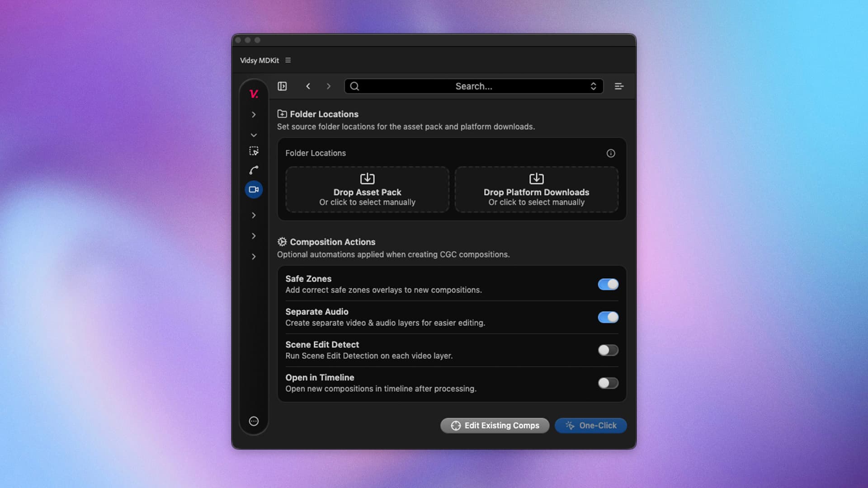Image resolution: width=868 pixels, height=488 pixels.
Task: Select the connector curve icon in the sidebar
Action: coord(254,170)
